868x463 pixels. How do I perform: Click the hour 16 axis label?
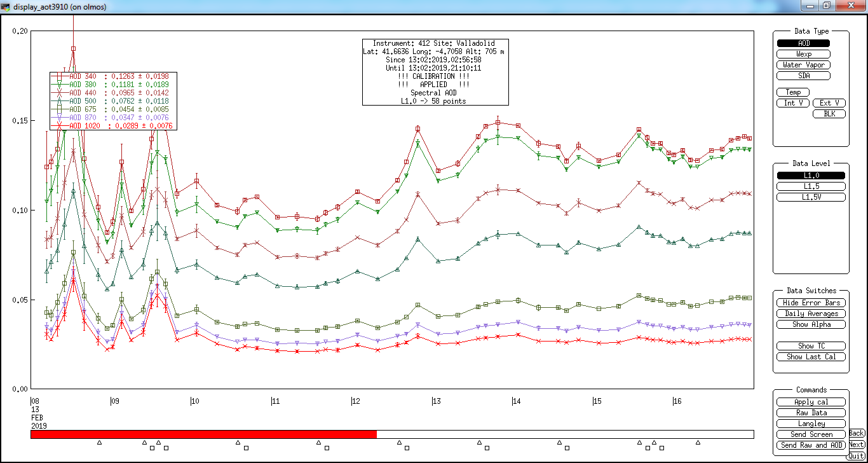coord(677,401)
